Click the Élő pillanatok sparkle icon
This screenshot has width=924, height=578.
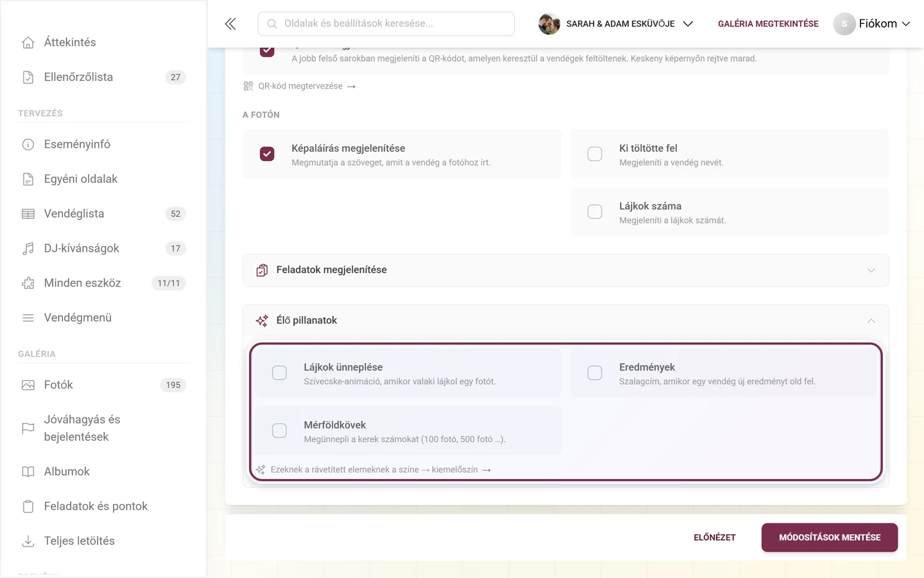(x=262, y=320)
